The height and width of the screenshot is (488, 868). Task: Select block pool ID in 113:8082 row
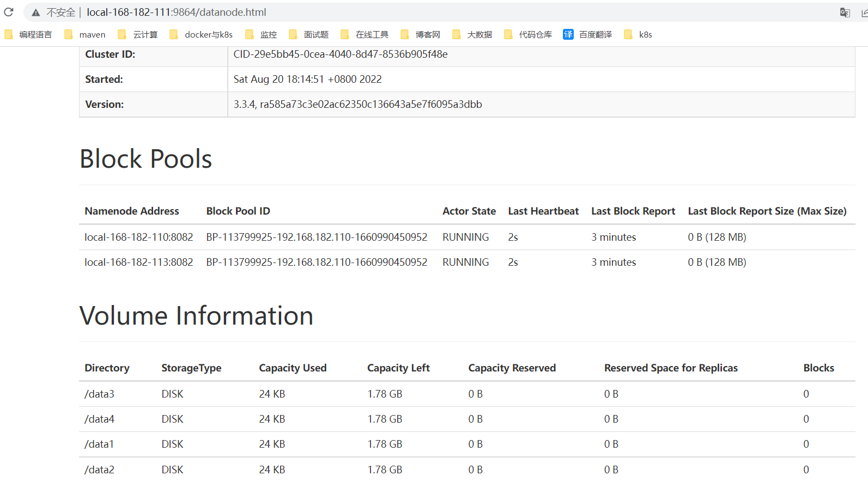[x=317, y=262]
